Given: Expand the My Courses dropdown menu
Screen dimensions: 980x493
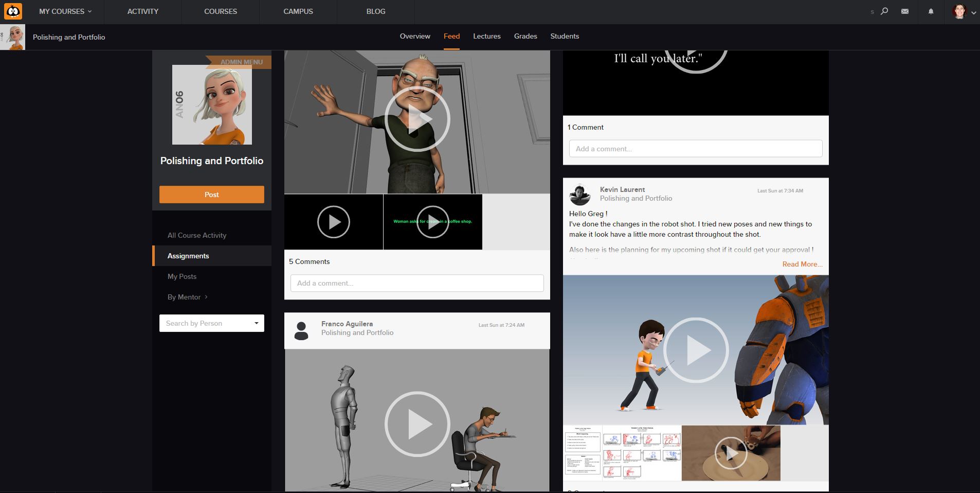Looking at the screenshot, I should [65, 11].
